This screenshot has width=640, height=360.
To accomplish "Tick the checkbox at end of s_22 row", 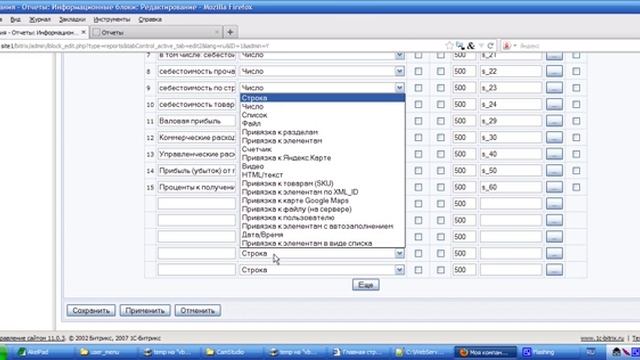I will coord(576,71).
